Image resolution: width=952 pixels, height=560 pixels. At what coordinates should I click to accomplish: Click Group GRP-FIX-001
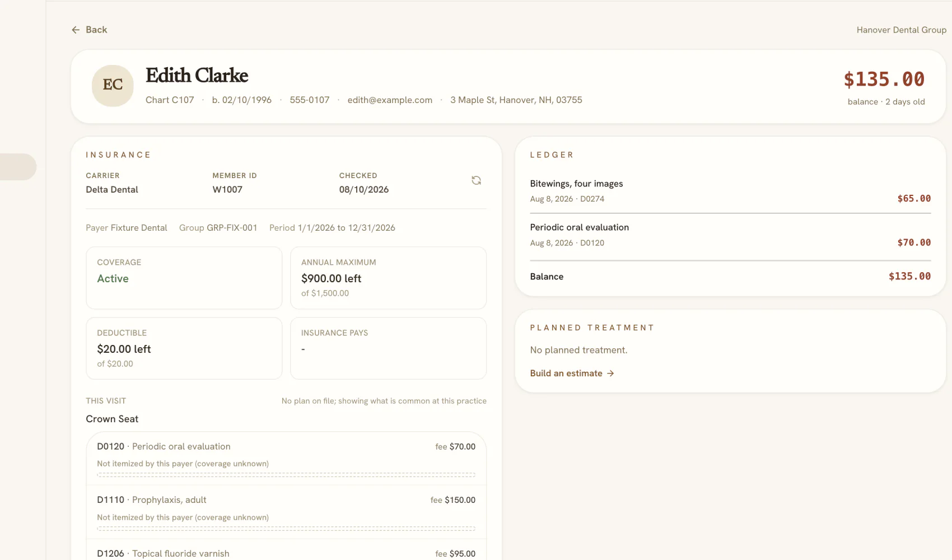(218, 228)
